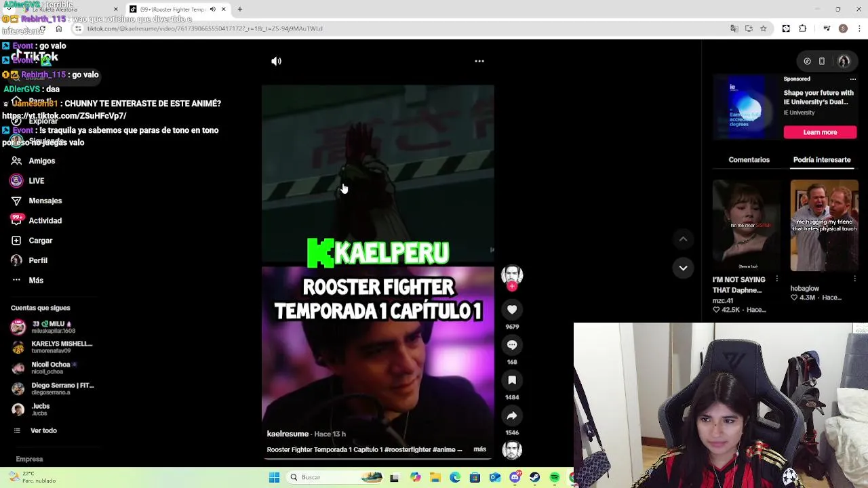The height and width of the screenshot is (488, 868).
Task: Seek using the video progress bar
Action: click(x=378, y=460)
